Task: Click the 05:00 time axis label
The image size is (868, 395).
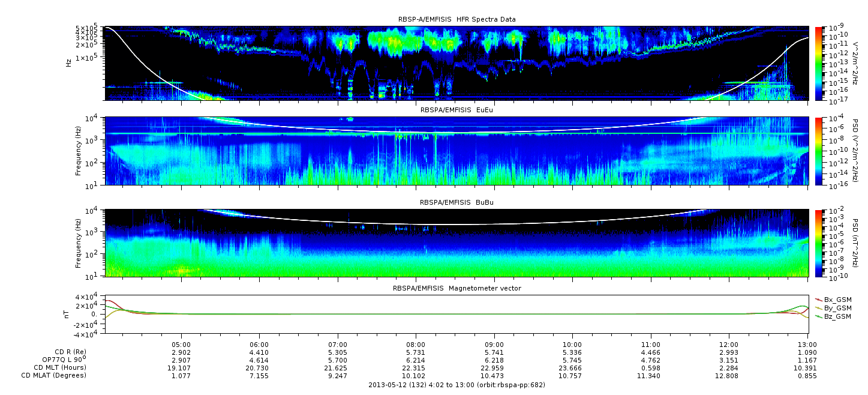Action: pos(181,345)
